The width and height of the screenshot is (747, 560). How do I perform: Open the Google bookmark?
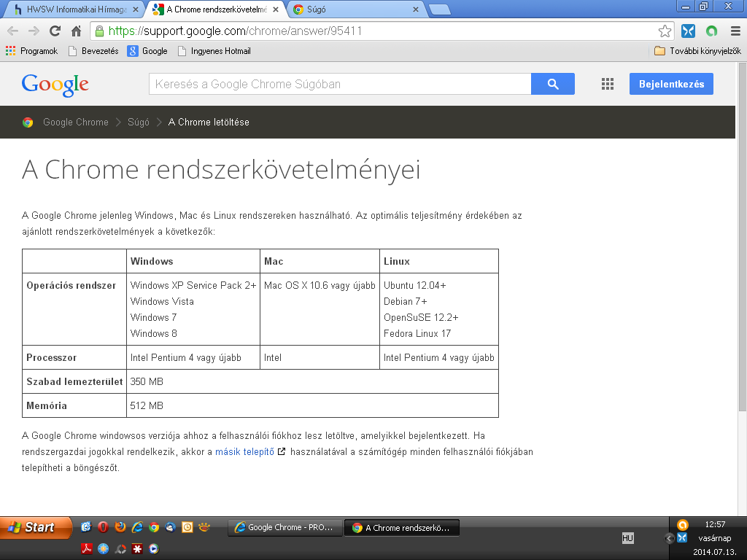tap(147, 51)
